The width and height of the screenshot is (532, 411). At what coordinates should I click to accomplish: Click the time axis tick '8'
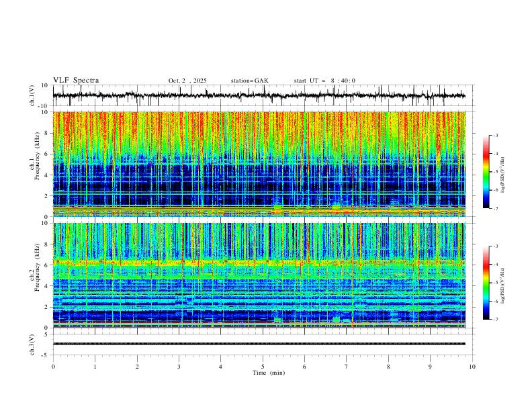point(388,367)
